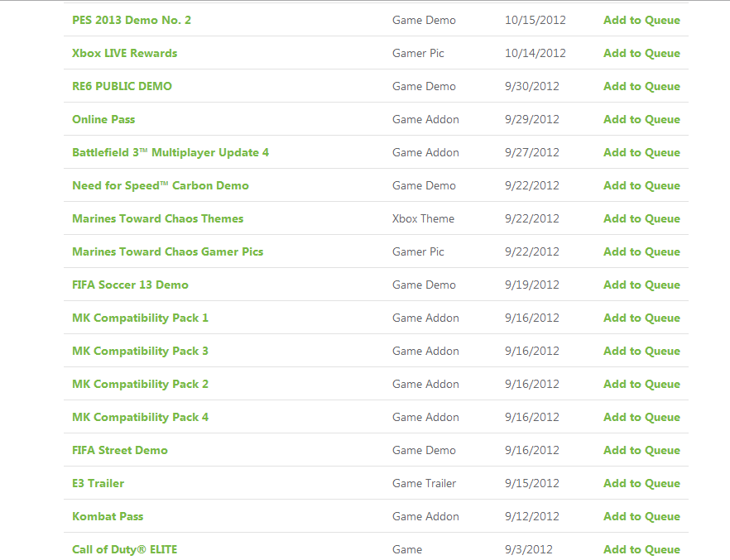Add Online Pass to queue
730x560 pixels.
tap(641, 119)
